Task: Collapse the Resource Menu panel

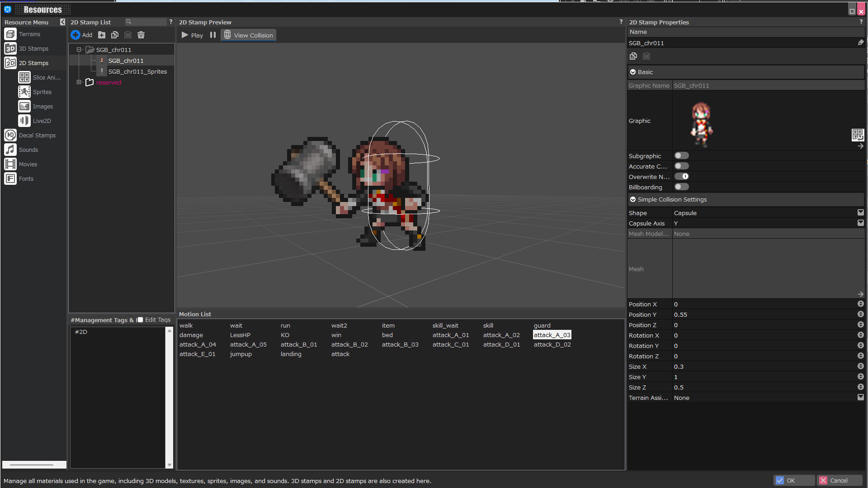Action: point(62,22)
